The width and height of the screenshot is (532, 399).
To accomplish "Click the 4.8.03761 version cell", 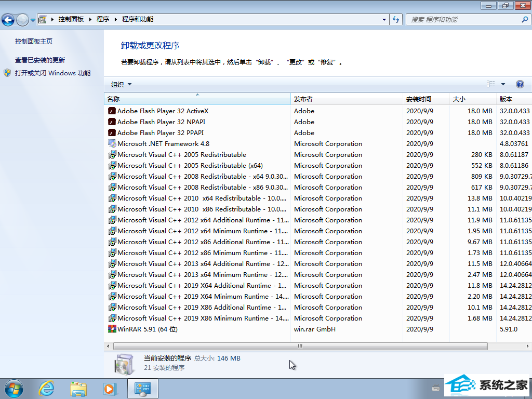I will [514, 143].
